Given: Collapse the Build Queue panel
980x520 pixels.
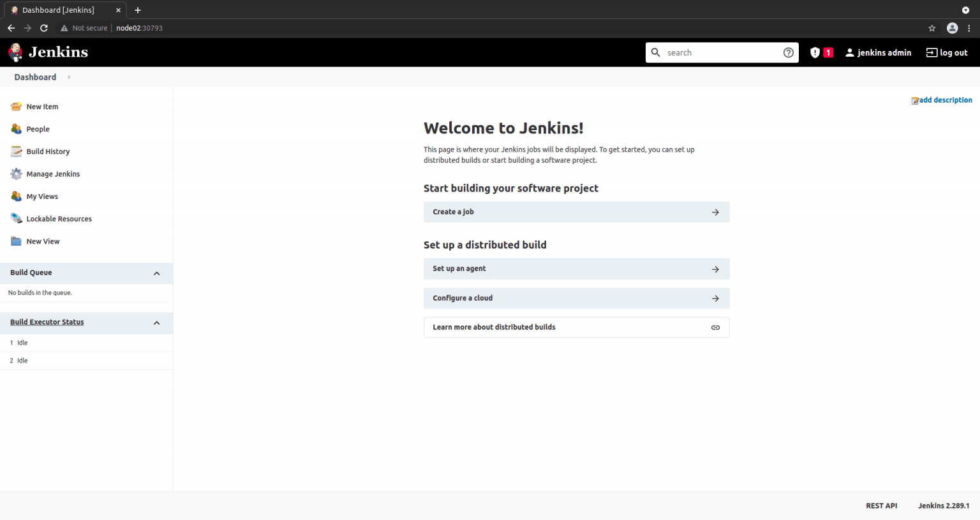Looking at the screenshot, I should [156, 273].
